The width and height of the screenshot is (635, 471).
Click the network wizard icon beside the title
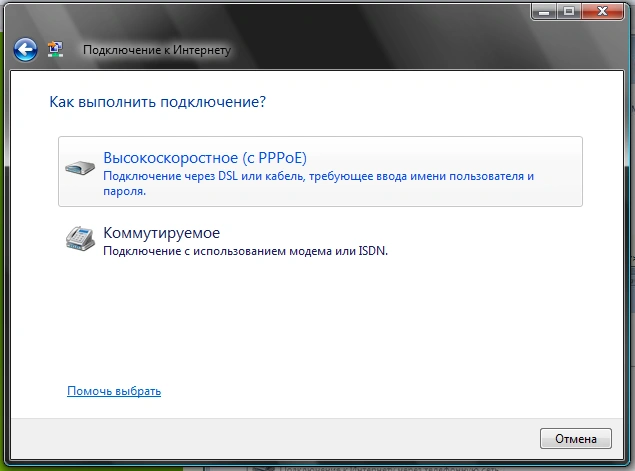coord(57,48)
